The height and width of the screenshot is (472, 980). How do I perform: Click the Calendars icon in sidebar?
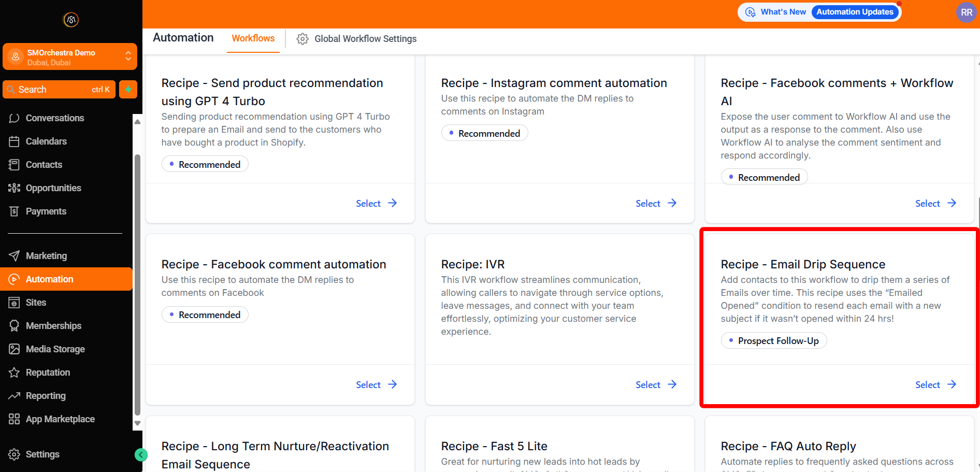(x=14, y=141)
